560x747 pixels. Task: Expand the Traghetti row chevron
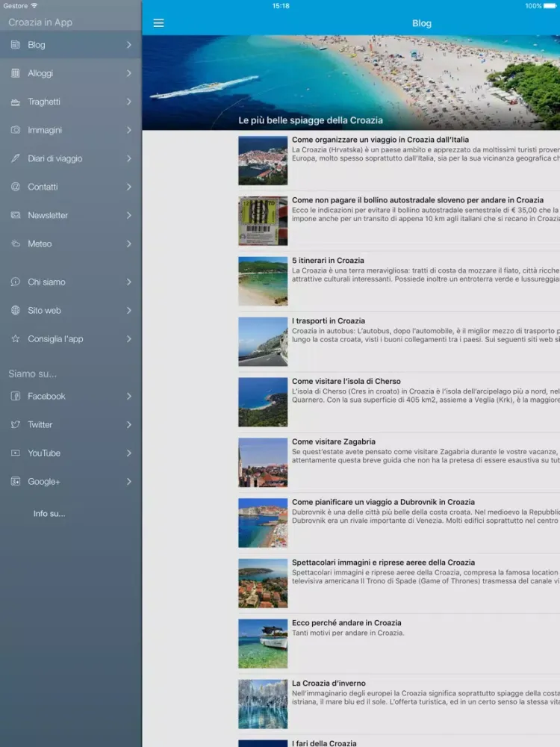click(x=129, y=102)
